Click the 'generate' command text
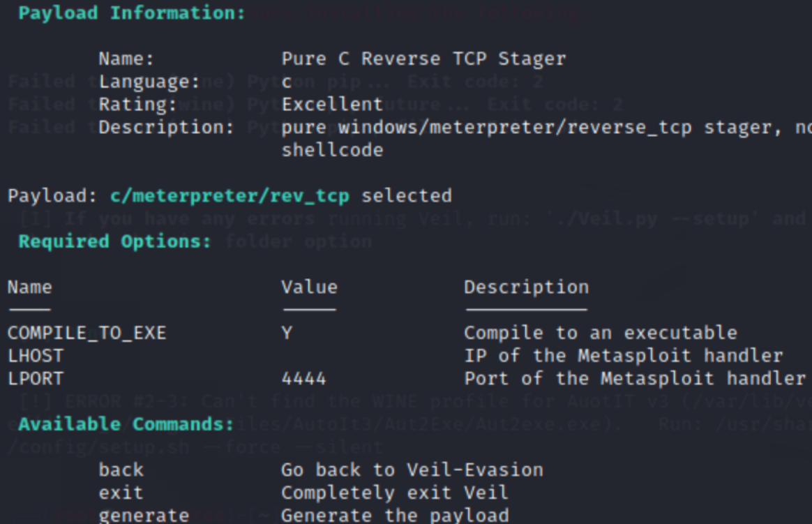 tap(144, 516)
